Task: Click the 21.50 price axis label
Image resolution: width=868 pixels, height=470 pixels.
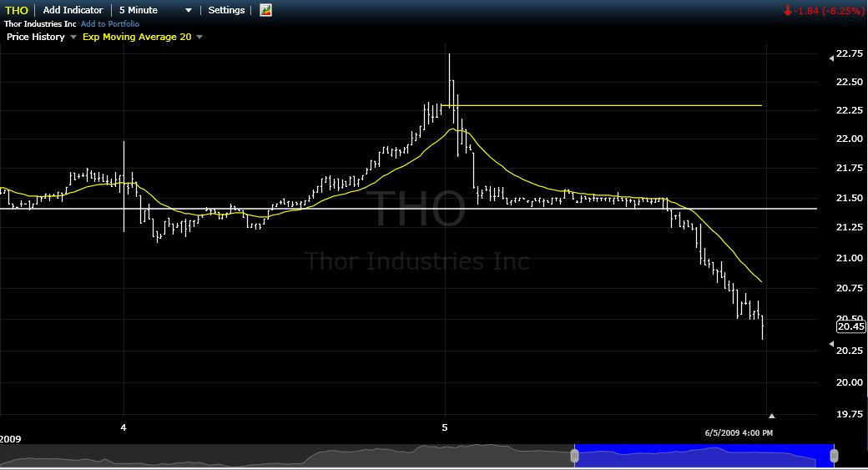Action: coord(849,198)
